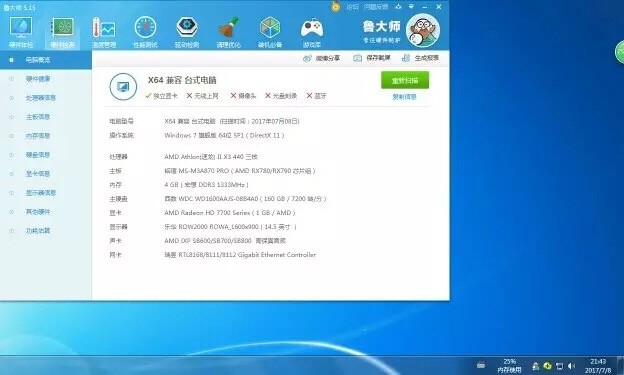The image size is (624, 375).
Task: Click the keyboard icon in taskbar tray
Action: coord(481,365)
